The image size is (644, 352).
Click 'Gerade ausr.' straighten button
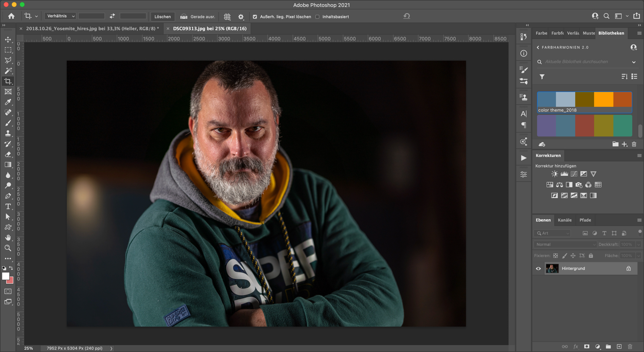(x=198, y=16)
